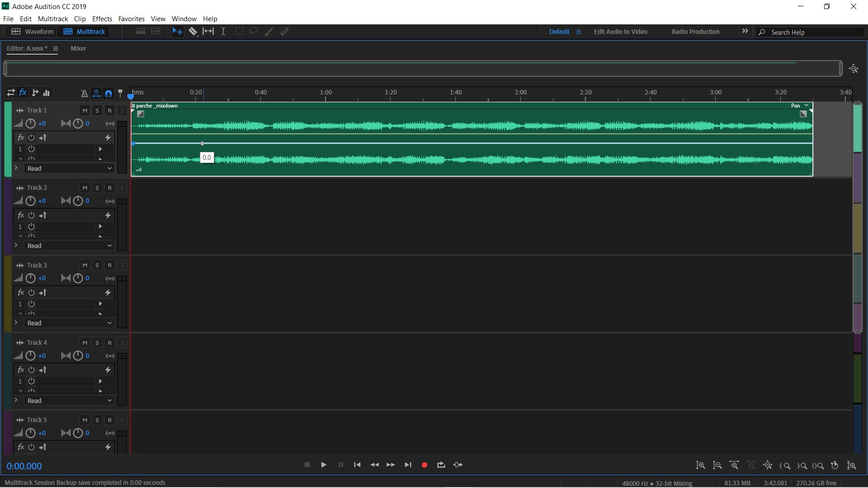Switch to the Mixer tab
Image resolution: width=868 pixels, height=488 pixels.
pyautogui.click(x=78, y=48)
